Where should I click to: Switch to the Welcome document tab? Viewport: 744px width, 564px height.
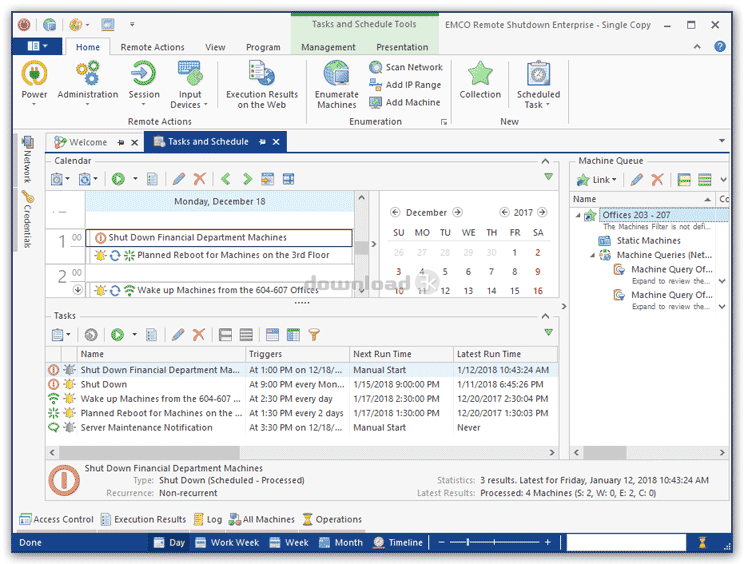(x=88, y=142)
